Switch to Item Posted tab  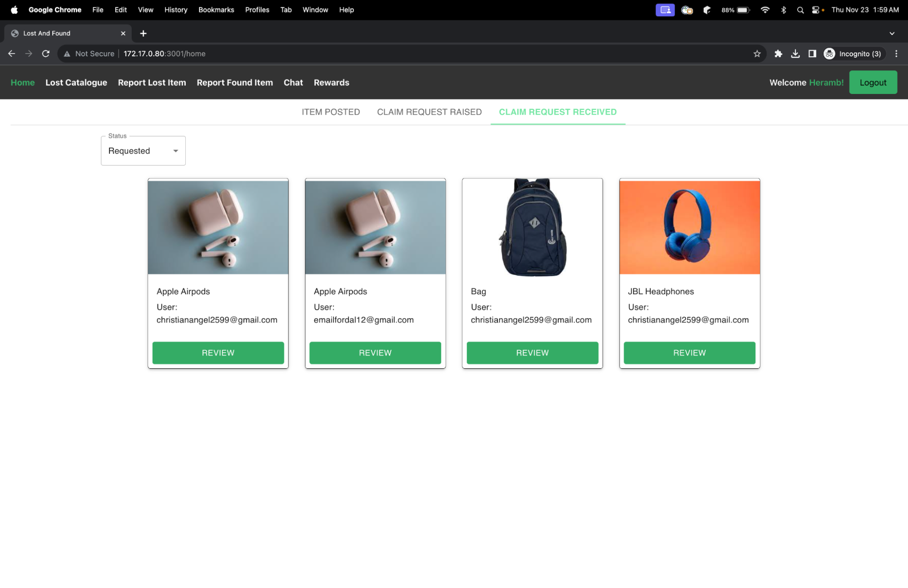point(331,112)
